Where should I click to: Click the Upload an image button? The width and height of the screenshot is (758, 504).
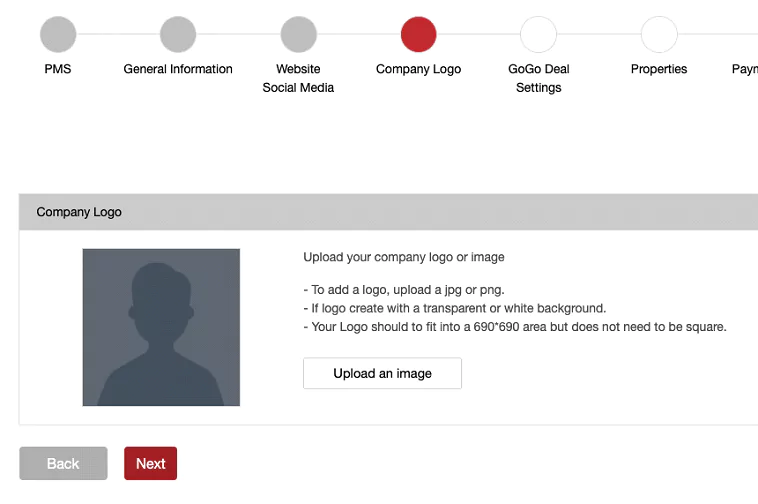point(382,373)
